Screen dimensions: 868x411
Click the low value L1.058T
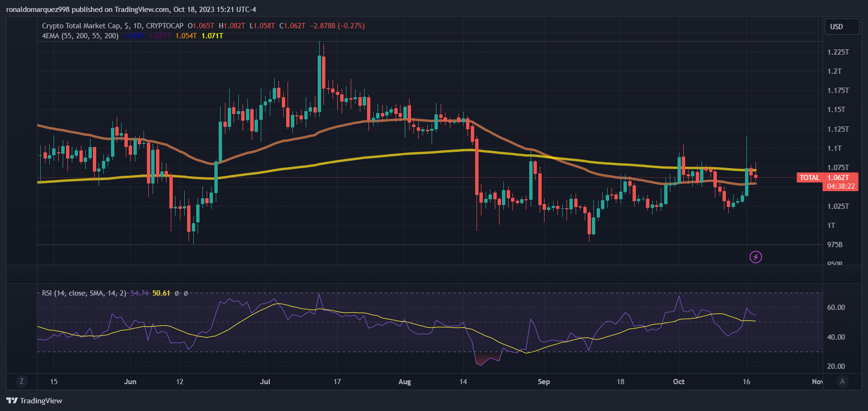point(262,26)
